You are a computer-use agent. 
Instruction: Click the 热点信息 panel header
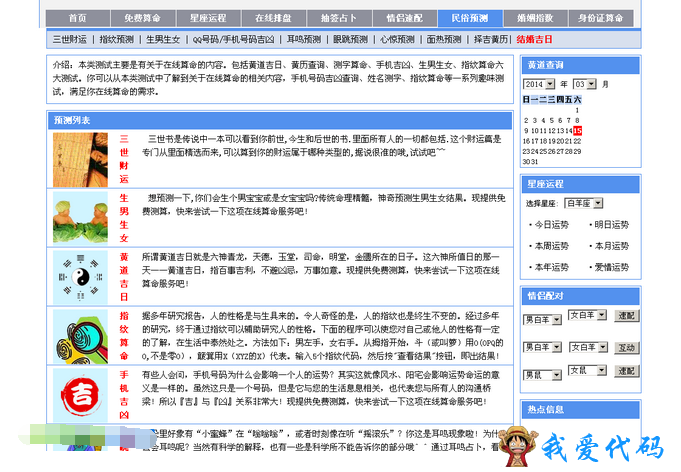click(581, 409)
